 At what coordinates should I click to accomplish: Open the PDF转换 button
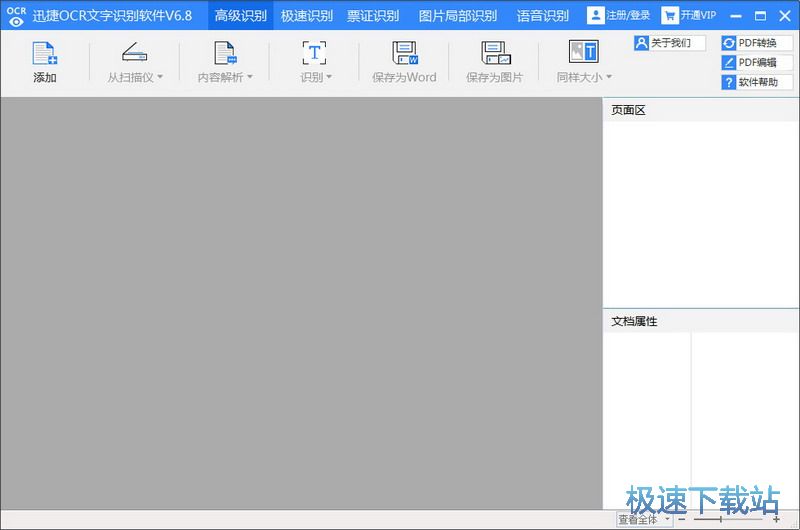pyautogui.click(x=756, y=43)
